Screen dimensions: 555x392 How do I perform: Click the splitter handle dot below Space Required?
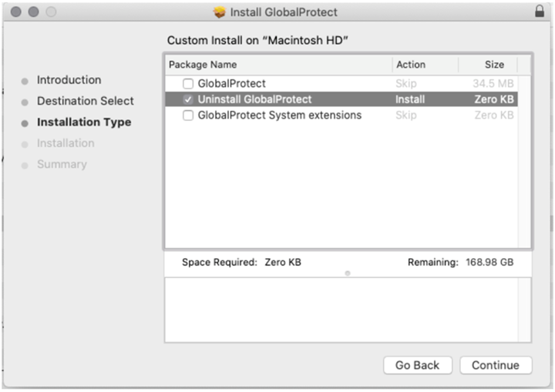[347, 273]
